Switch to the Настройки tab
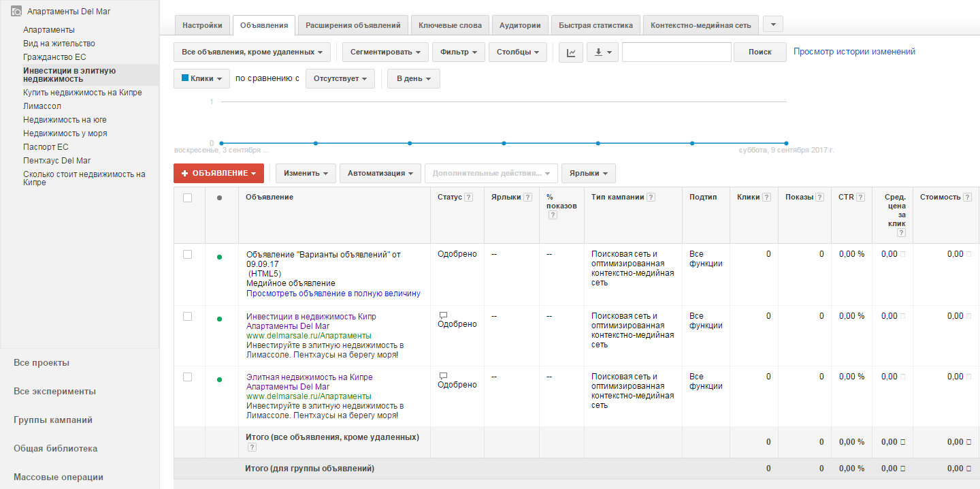Image resolution: width=980 pixels, height=489 pixels. click(x=202, y=25)
